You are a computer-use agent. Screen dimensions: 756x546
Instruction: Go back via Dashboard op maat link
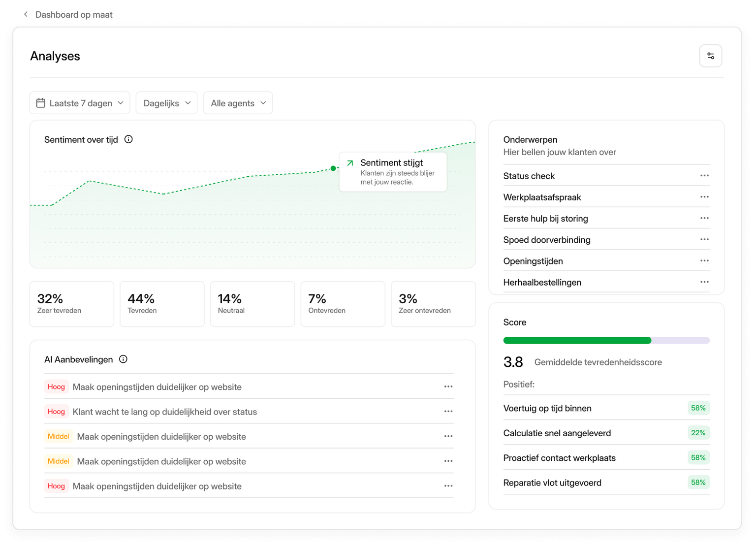74,14
